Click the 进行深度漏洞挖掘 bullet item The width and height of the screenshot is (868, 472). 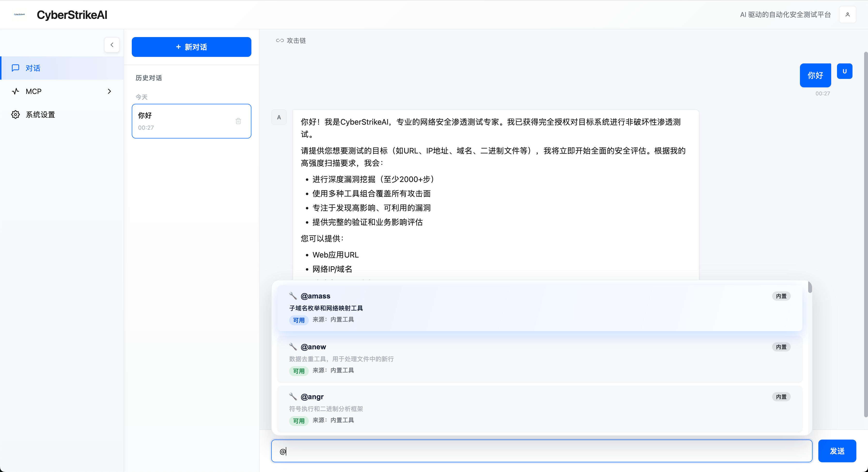tap(373, 179)
